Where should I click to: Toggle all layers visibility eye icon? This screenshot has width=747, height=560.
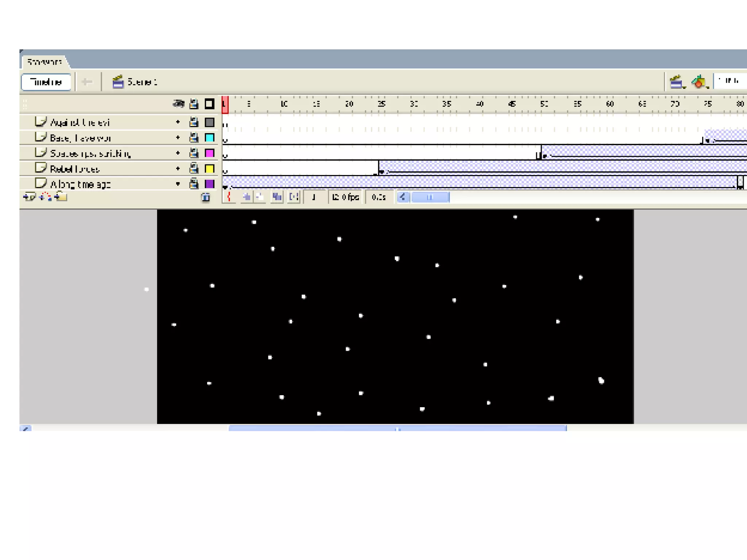pos(178,104)
